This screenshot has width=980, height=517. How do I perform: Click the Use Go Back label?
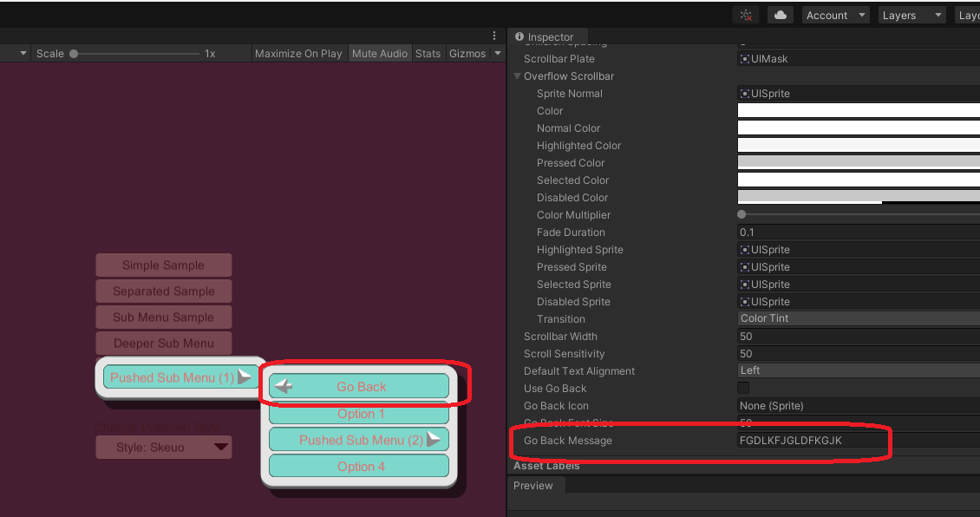(x=555, y=389)
